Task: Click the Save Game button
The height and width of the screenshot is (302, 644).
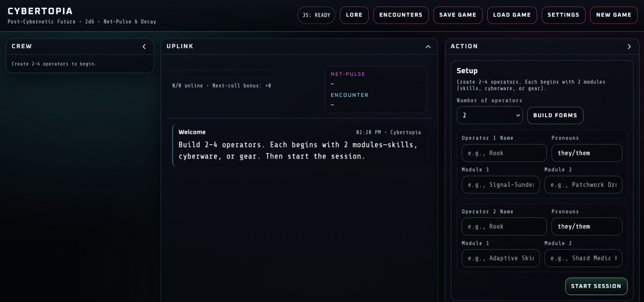Action: coord(457,15)
